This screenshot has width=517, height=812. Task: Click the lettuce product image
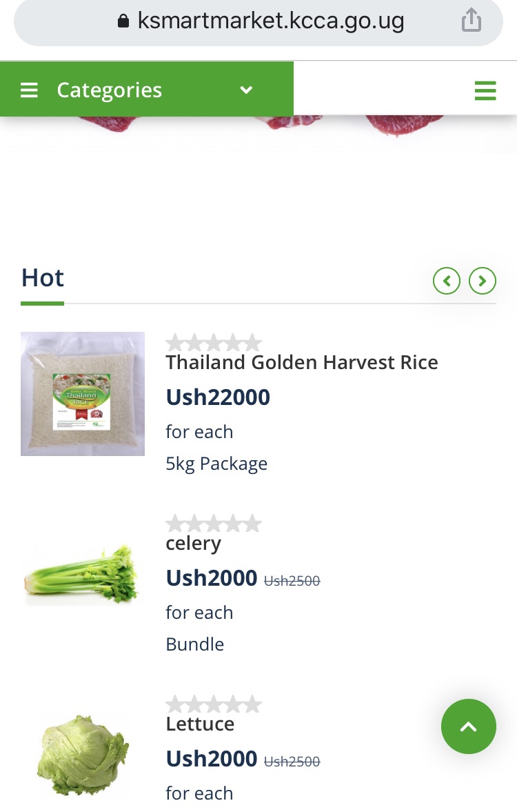[x=83, y=755]
